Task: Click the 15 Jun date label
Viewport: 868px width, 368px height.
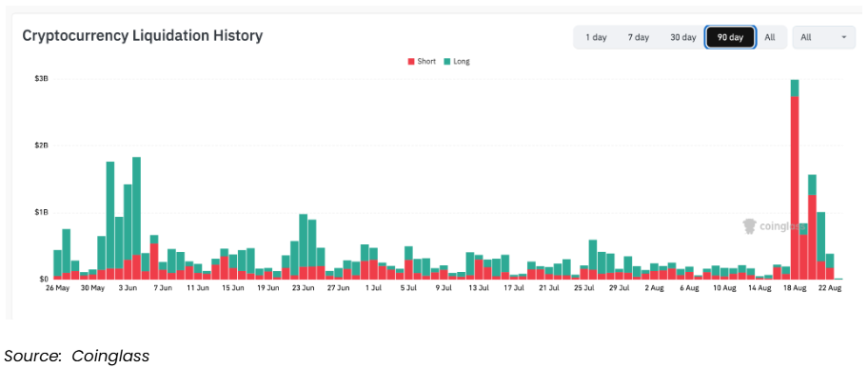Action: tap(233, 288)
